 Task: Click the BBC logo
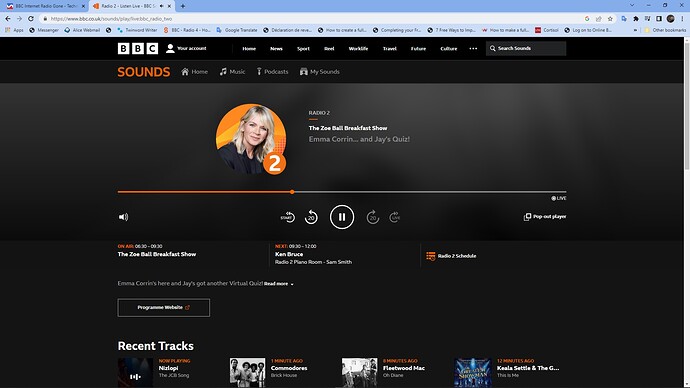pos(138,48)
